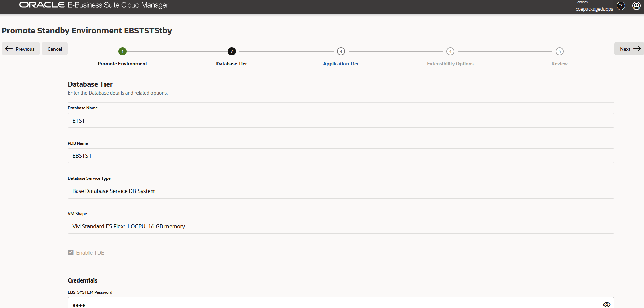Toggle the Enable TDE checkbox
644x308 pixels.
coord(71,252)
